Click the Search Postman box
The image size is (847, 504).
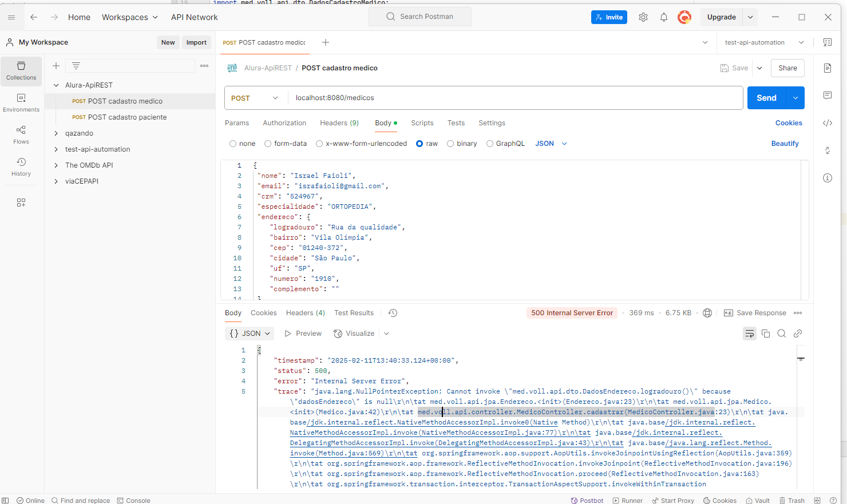click(420, 17)
